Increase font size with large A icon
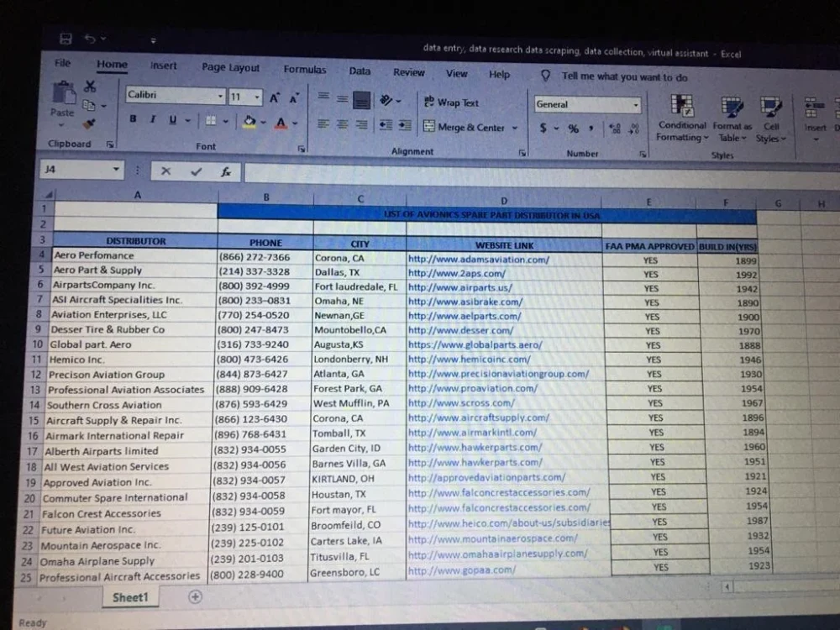 275,98
